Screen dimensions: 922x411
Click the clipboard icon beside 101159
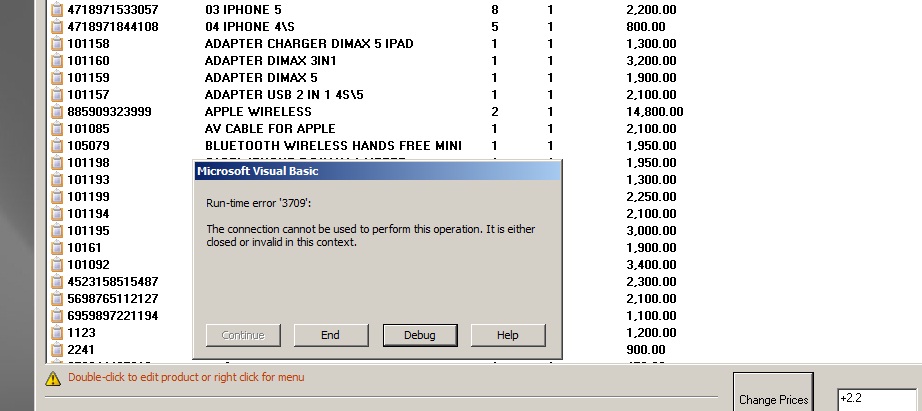pyautogui.click(x=56, y=78)
